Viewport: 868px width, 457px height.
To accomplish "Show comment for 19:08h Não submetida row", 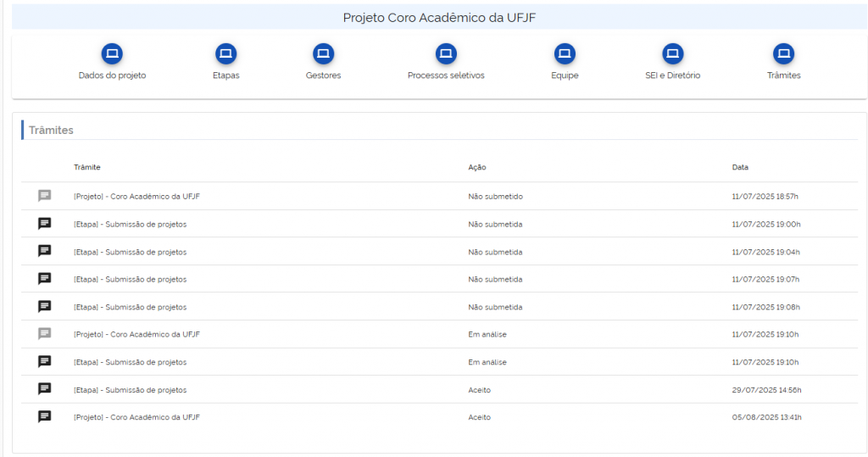I will [x=45, y=306].
